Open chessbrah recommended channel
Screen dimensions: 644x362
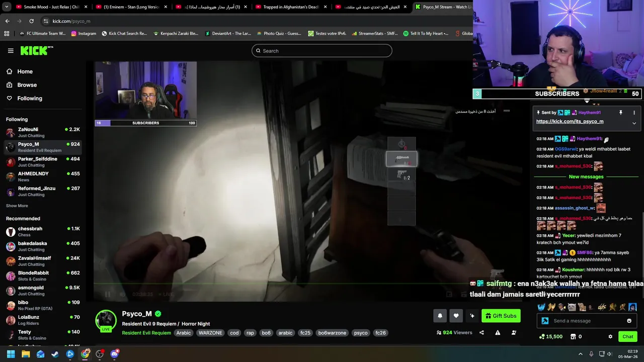tap(43, 231)
